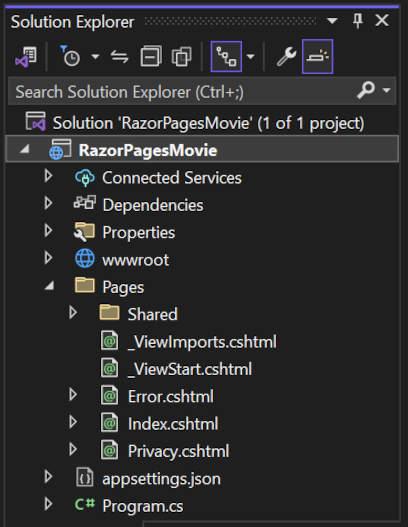Select the Shared folder label

pos(153,314)
